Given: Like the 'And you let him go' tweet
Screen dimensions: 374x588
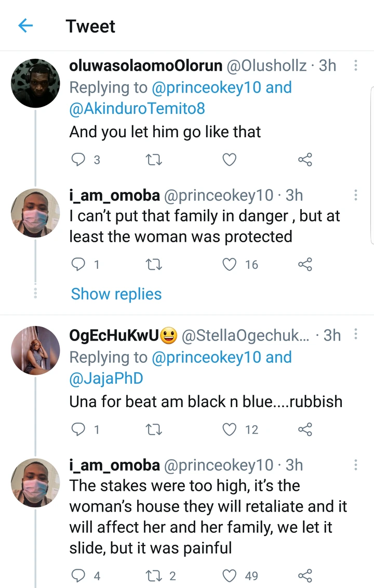Looking at the screenshot, I should click(x=230, y=160).
